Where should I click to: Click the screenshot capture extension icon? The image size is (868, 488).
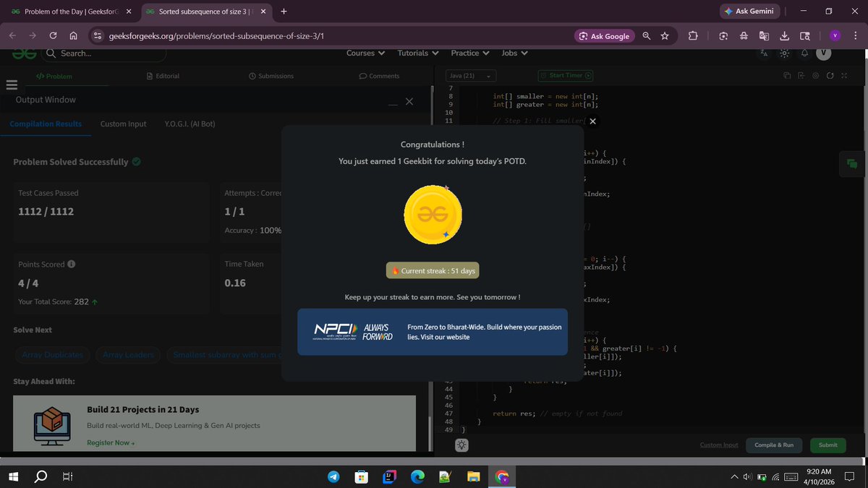point(723,36)
